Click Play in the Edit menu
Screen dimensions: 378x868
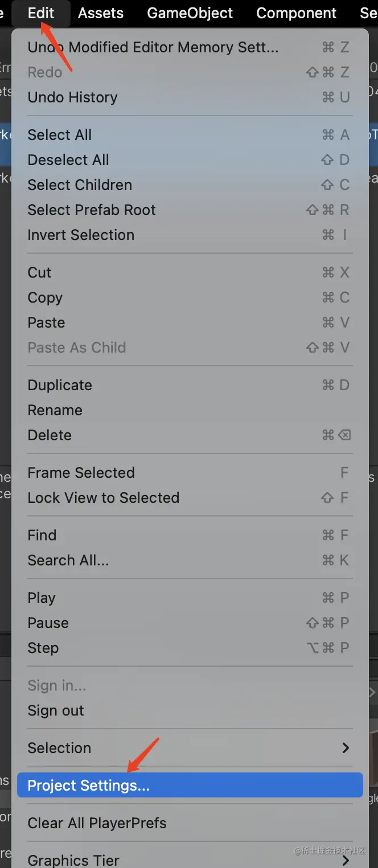click(x=42, y=598)
